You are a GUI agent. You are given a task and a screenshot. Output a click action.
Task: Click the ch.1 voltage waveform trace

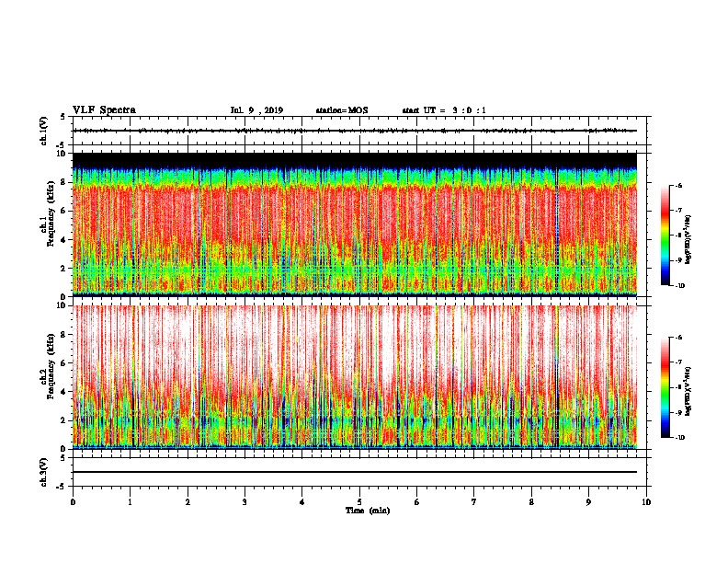[355, 131]
